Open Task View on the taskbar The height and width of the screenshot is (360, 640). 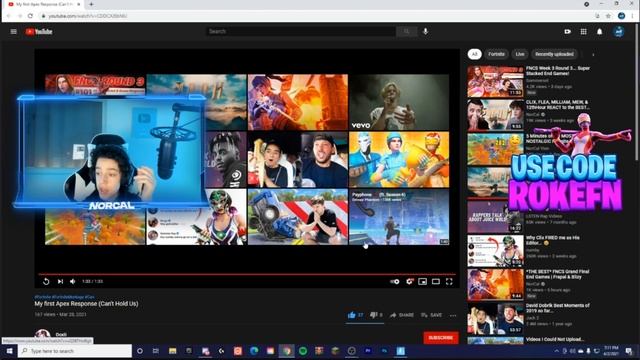click(x=156, y=351)
